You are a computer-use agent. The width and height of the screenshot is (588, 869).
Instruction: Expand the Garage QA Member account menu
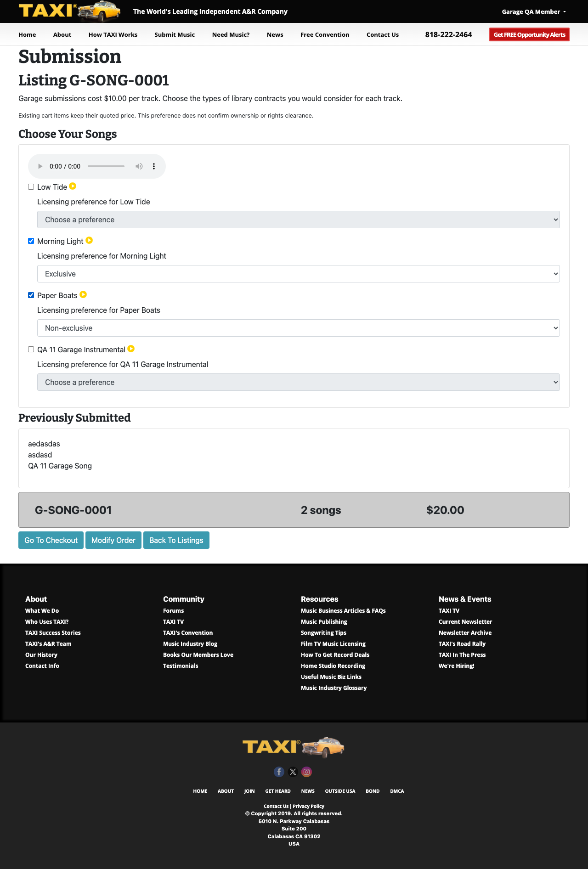(x=534, y=11)
